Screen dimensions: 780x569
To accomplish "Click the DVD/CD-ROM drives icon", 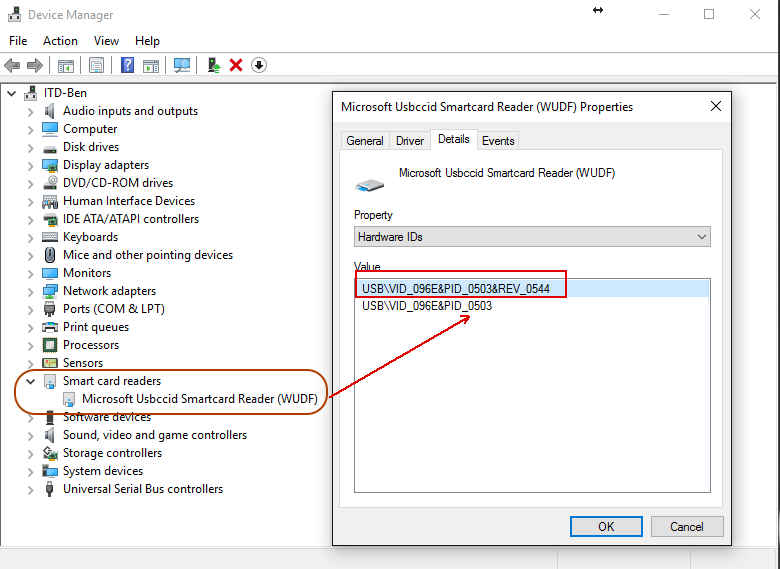I will pos(50,183).
